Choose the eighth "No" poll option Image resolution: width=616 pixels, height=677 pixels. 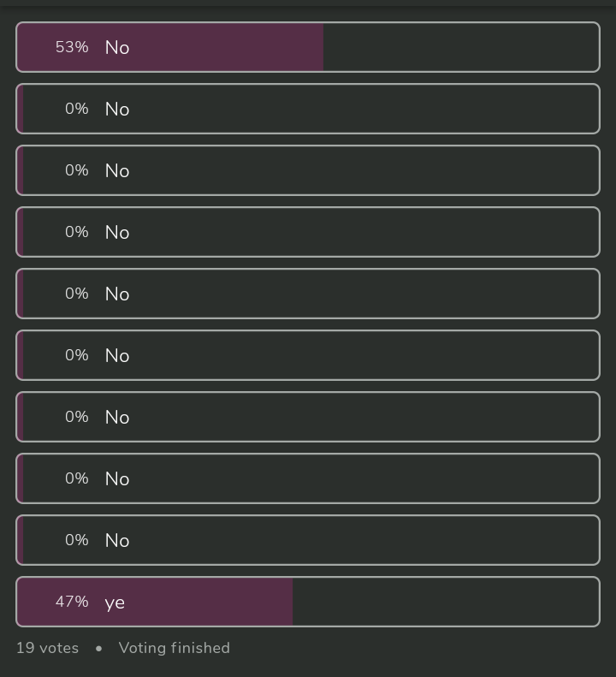(308, 478)
